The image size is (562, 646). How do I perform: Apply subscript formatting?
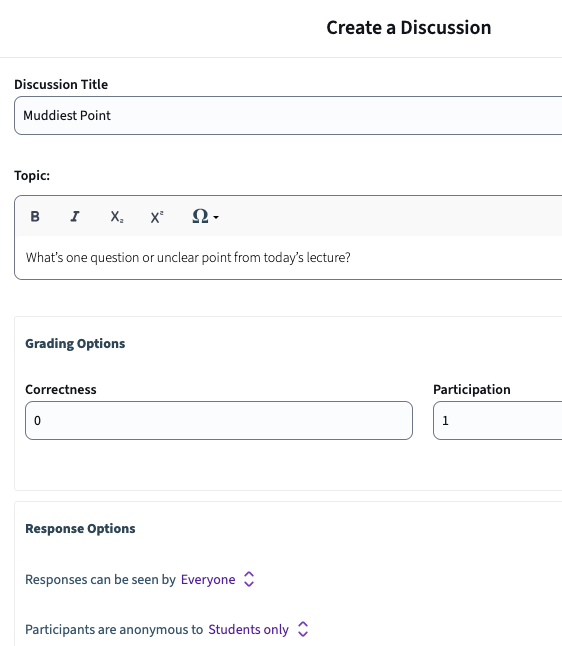click(x=117, y=216)
